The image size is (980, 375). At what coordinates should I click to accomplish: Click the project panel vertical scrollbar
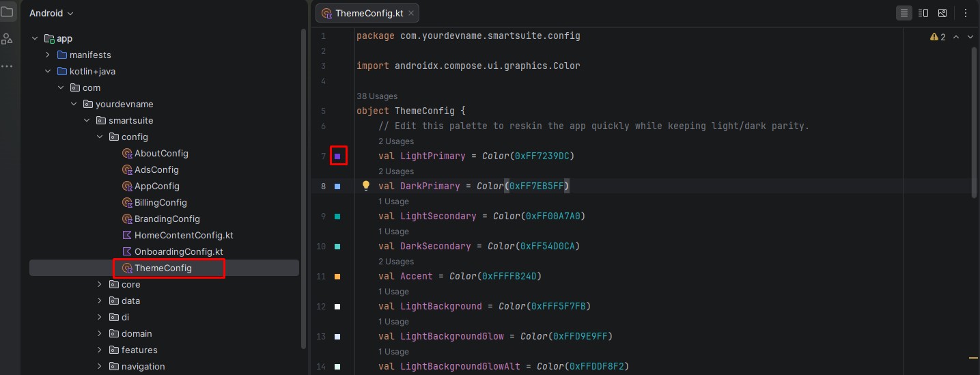coord(304,188)
